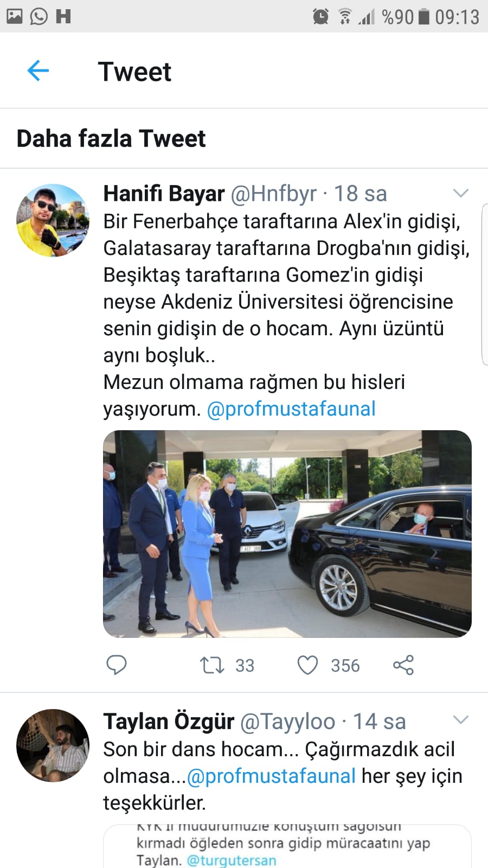Click the scrollbar handle on the right edge
Image resolution: width=488 pixels, height=868 pixels.
[x=485, y=285]
